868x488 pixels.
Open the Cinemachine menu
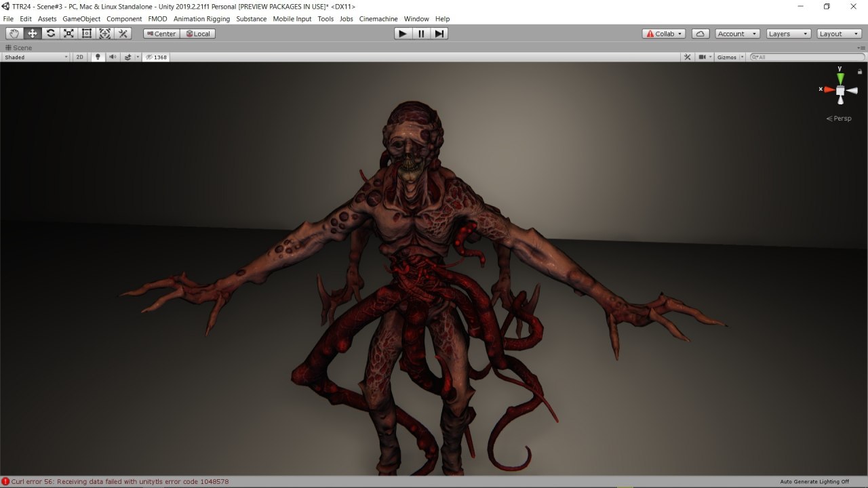coord(378,19)
